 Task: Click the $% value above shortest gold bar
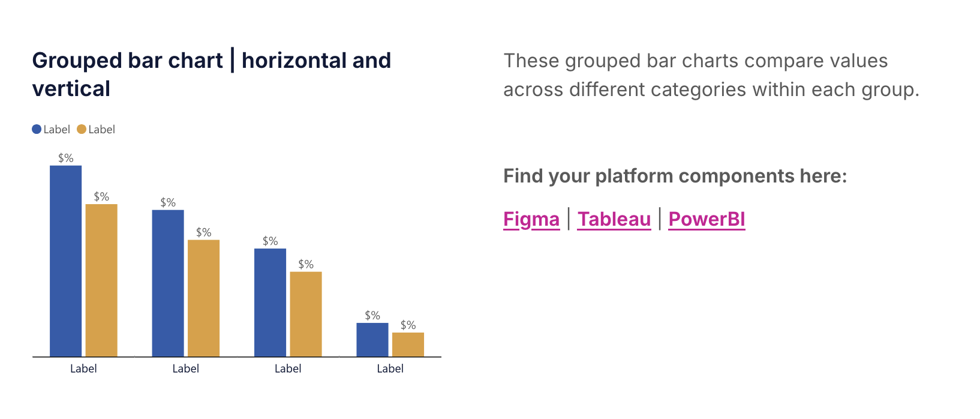pyautogui.click(x=408, y=325)
